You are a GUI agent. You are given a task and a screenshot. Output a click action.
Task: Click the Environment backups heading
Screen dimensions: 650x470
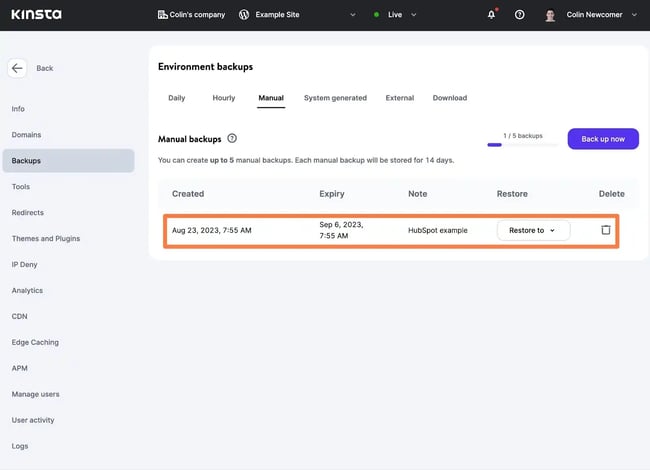coord(205,67)
